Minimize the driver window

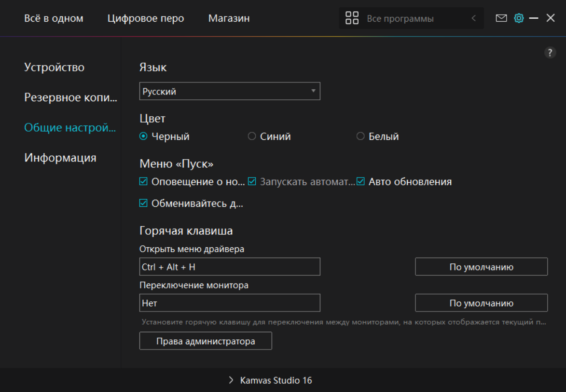point(534,18)
